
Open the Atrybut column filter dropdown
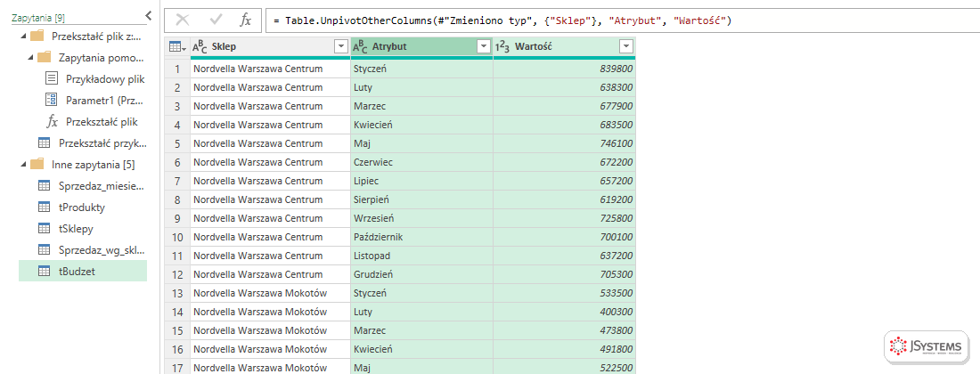pos(484,46)
